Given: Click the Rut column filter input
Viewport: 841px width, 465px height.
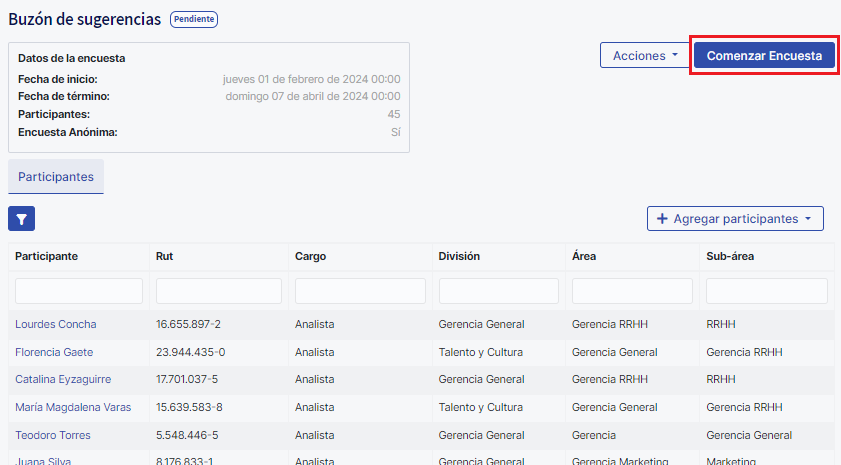Looking at the screenshot, I should point(219,291).
